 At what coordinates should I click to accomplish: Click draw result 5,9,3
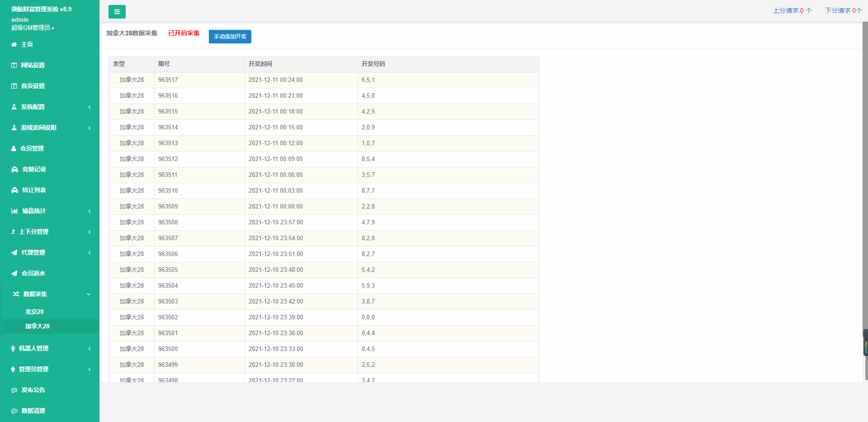click(368, 285)
